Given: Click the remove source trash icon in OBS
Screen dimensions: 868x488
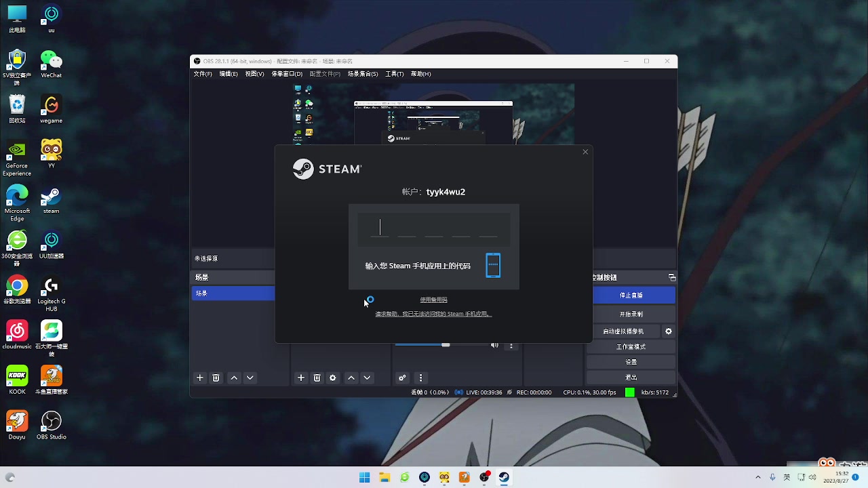Looking at the screenshot, I should coord(317,378).
